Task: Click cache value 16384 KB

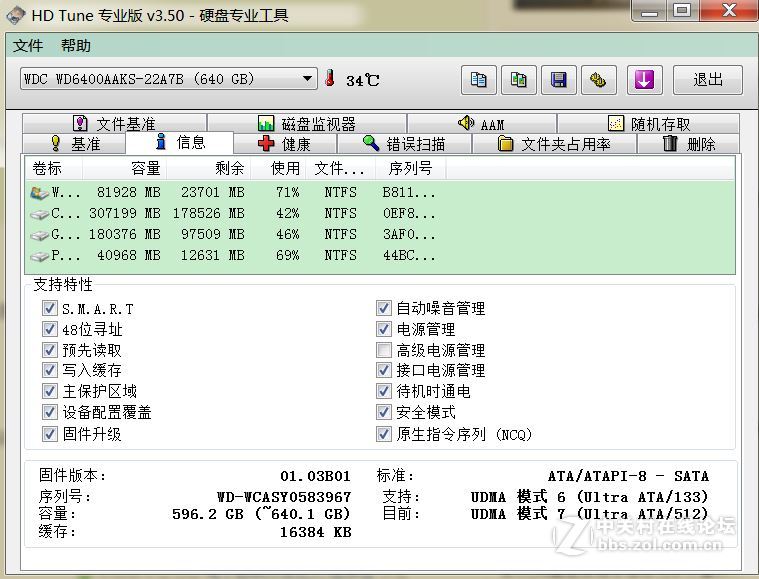Action: click(316, 533)
